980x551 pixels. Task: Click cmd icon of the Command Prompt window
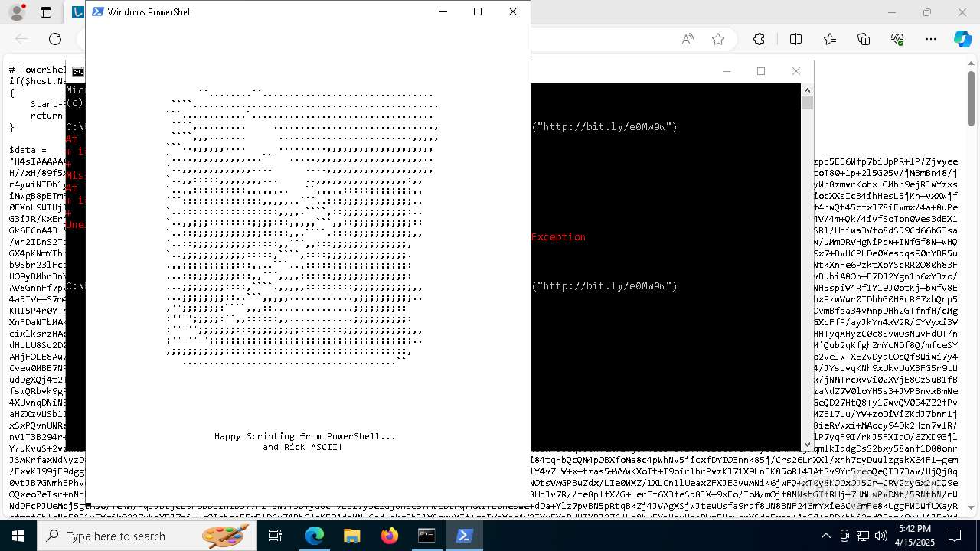click(77, 72)
